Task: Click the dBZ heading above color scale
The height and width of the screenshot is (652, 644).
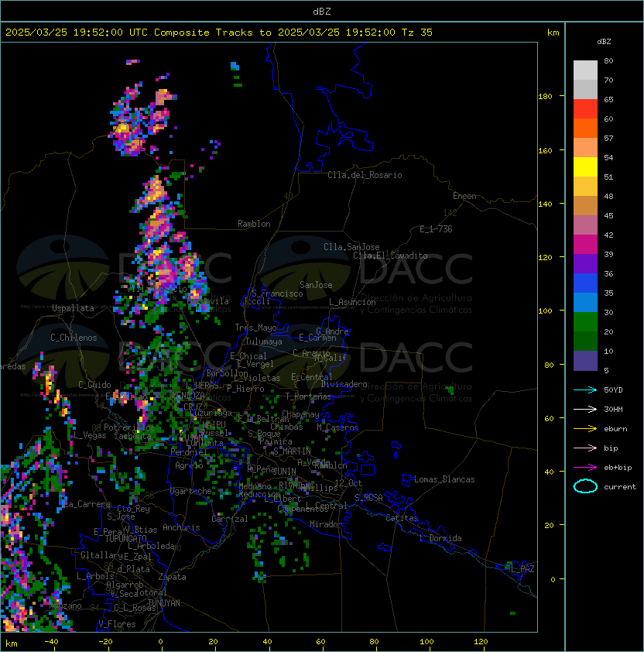Action: (604, 42)
